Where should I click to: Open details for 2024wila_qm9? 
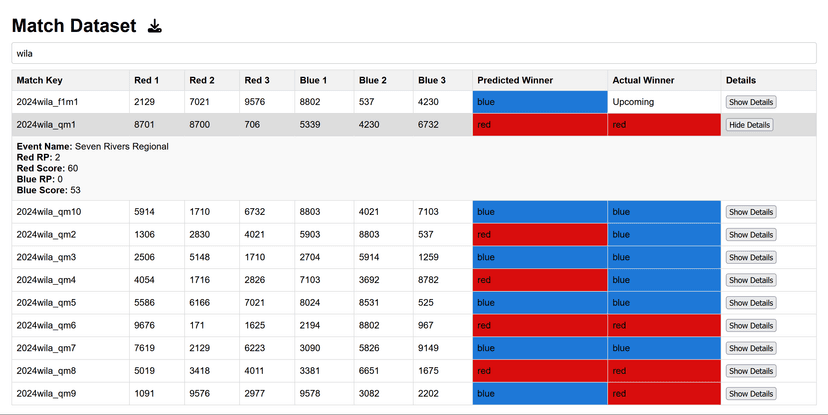(750, 394)
